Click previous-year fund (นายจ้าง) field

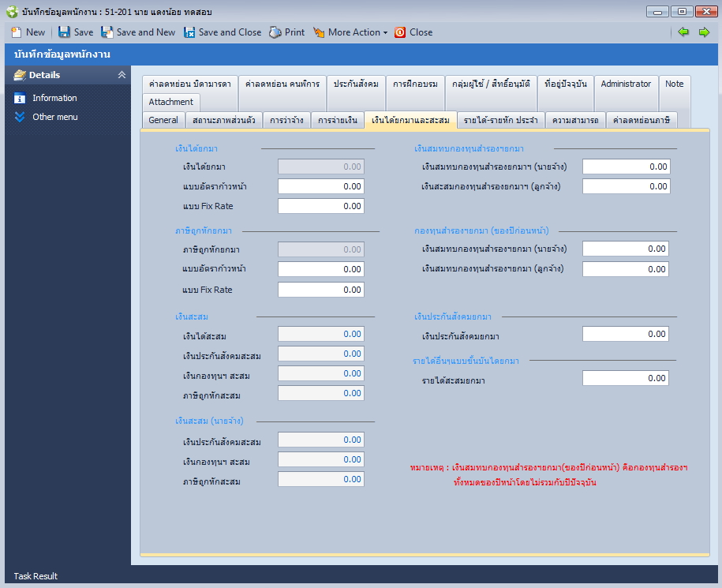tap(625, 249)
